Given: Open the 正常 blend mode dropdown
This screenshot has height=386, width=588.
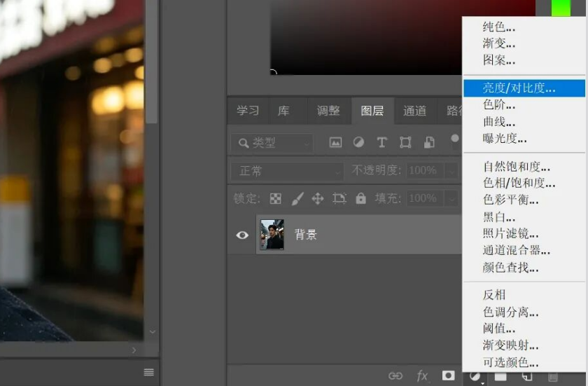Looking at the screenshot, I should 287,171.
